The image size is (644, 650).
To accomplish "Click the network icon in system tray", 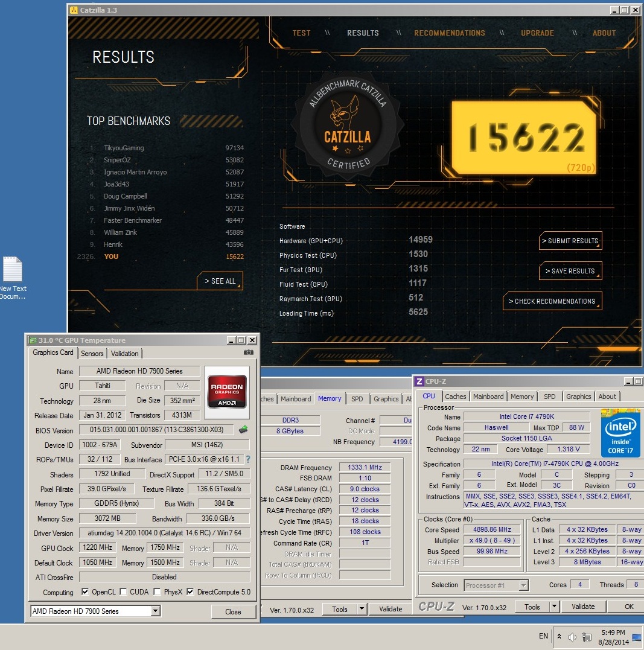I will (586, 637).
